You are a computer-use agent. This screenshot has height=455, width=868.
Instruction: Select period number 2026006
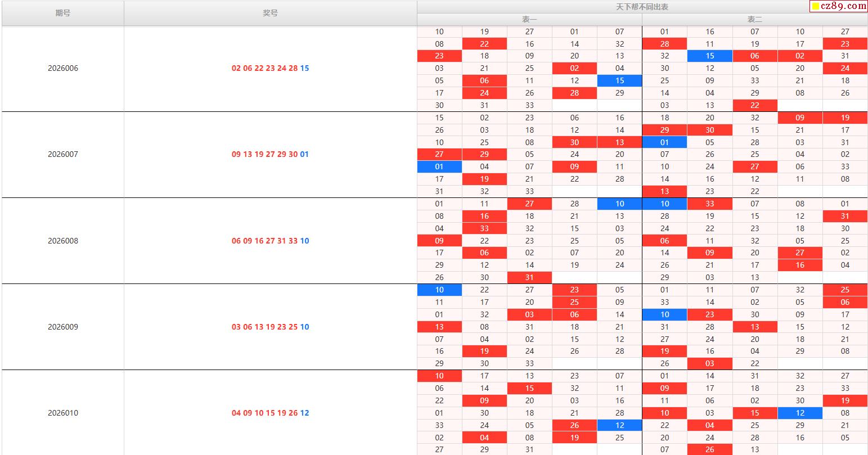click(63, 68)
